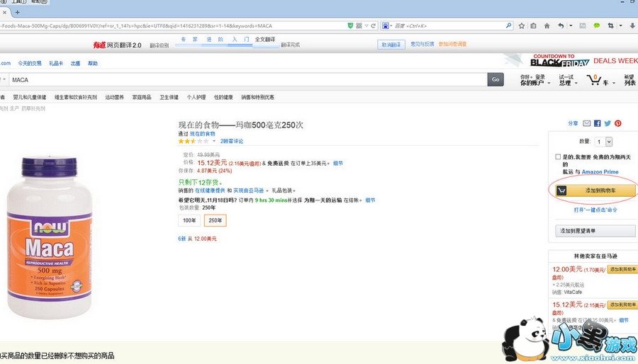
Task: Open the 礼品卡 navigation link
Action: coord(56,63)
